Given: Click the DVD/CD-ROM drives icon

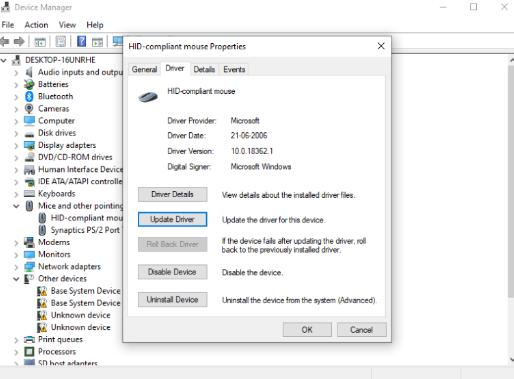Looking at the screenshot, I should pos(29,157).
